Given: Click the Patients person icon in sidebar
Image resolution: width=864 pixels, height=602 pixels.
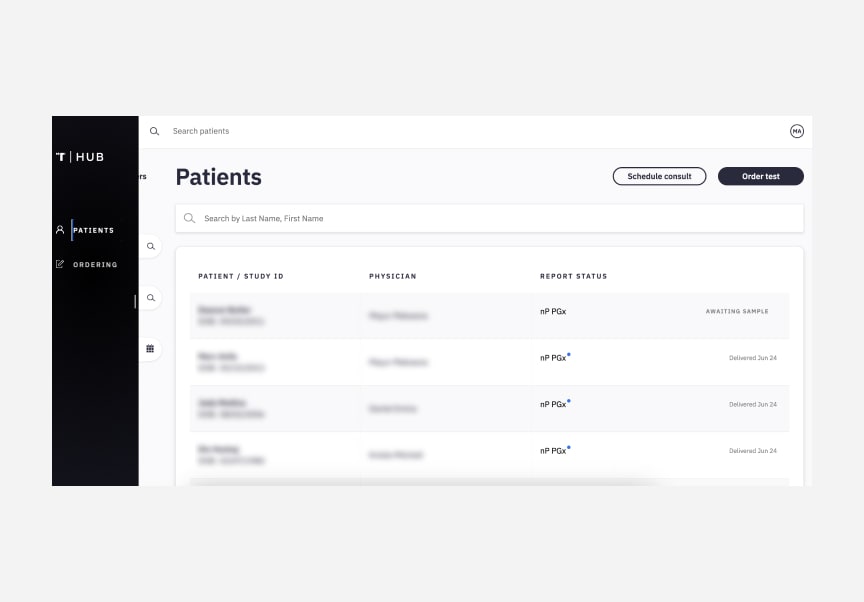Looking at the screenshot, I should (x=60, y=230).
